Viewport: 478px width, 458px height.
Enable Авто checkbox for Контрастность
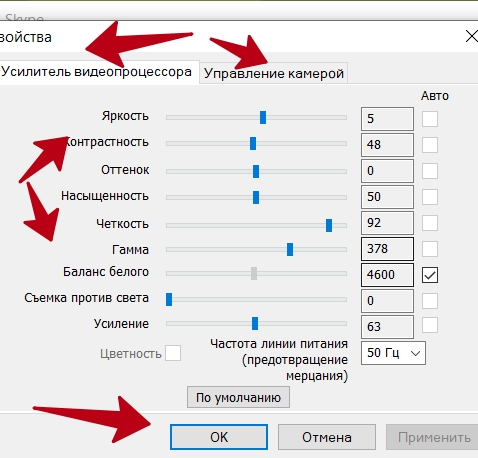point(430,145)
